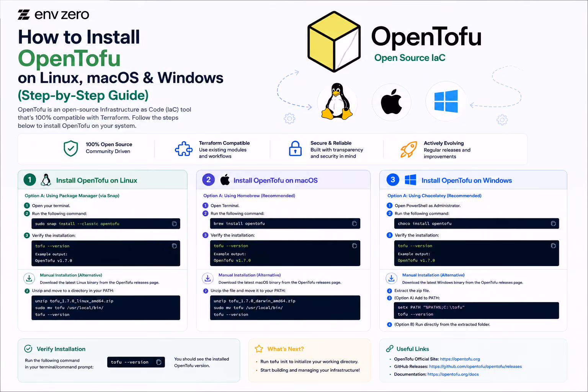The width and height of the screenshot is (588, 392).
Task: Click 'Start building and managing your infrastructure!'
Action: [x=310, y=370]
